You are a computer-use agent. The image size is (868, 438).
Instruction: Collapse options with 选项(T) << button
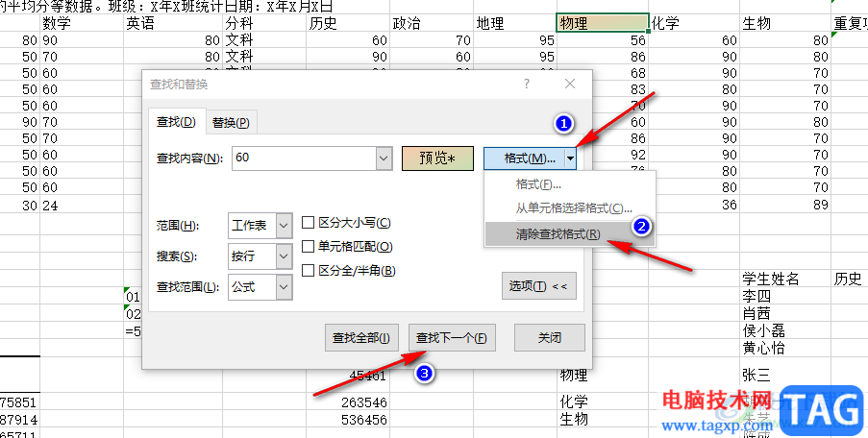pyautogui.click(x=538, y=286)
